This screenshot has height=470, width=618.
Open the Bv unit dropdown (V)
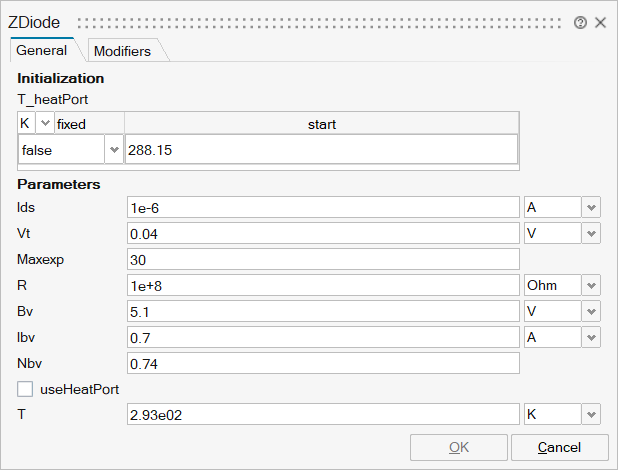tap(591, 311)
